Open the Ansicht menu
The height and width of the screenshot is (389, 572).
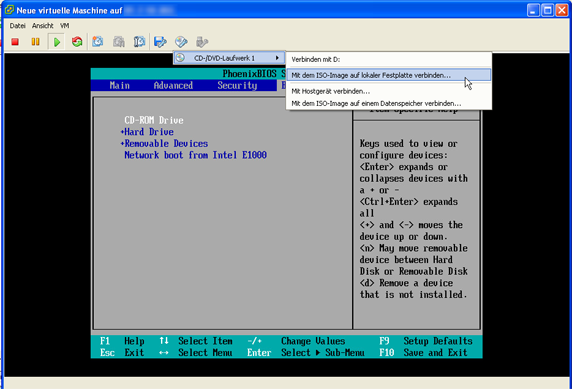pos(42,26)
